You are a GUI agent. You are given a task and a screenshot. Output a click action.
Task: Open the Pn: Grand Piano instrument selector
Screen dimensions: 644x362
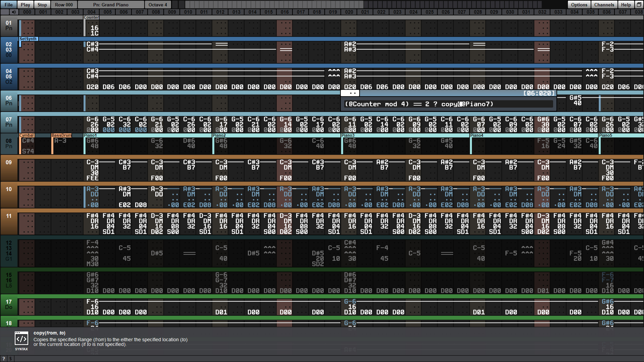click(110, 5)
